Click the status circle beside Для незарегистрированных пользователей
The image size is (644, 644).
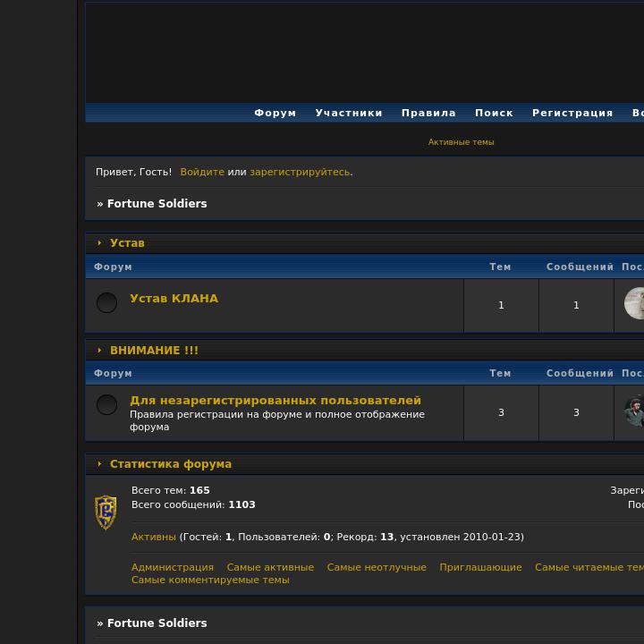point(106,404)
